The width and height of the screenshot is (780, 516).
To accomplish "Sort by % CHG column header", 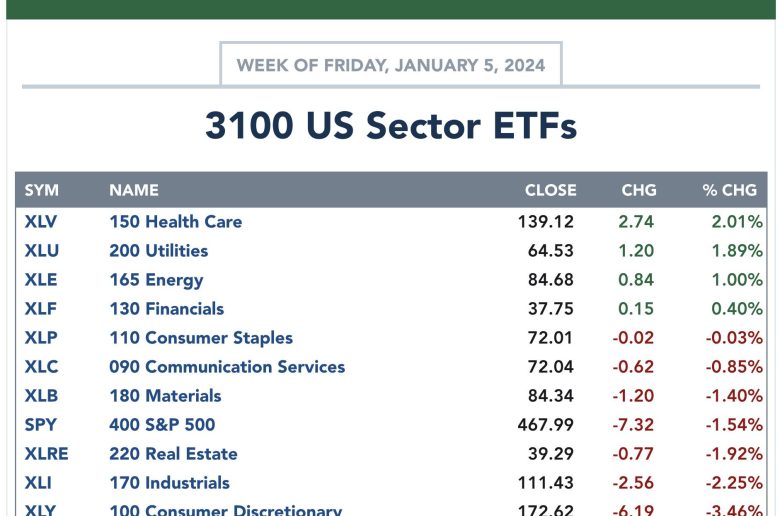I will coord(729,190).
